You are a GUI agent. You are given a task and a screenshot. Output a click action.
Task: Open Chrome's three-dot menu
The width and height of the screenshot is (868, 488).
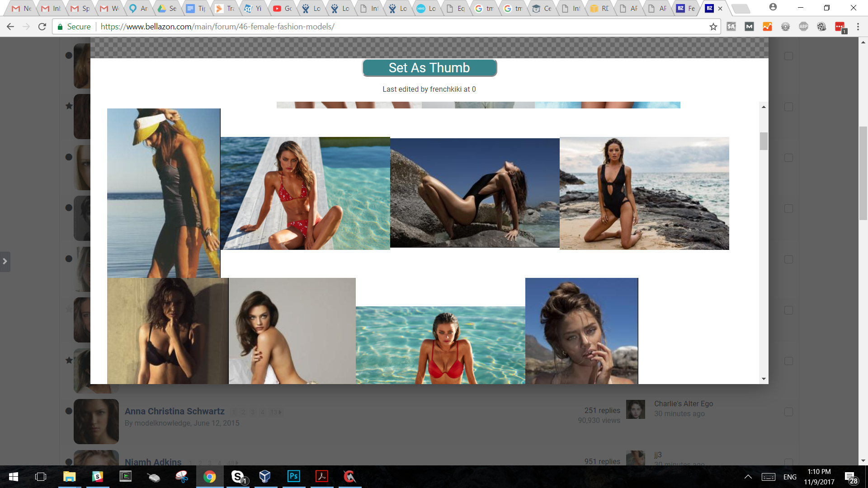pos(858,27)
